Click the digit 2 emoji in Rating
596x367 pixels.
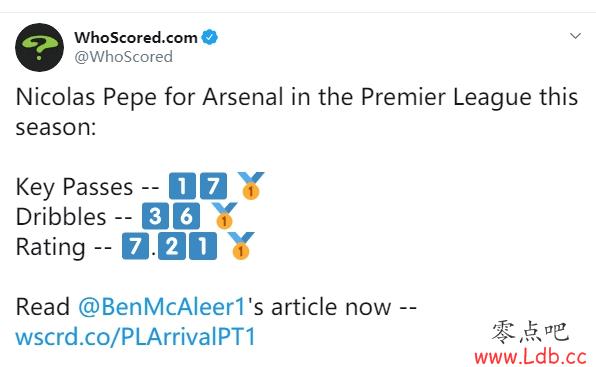pos(172,246)
